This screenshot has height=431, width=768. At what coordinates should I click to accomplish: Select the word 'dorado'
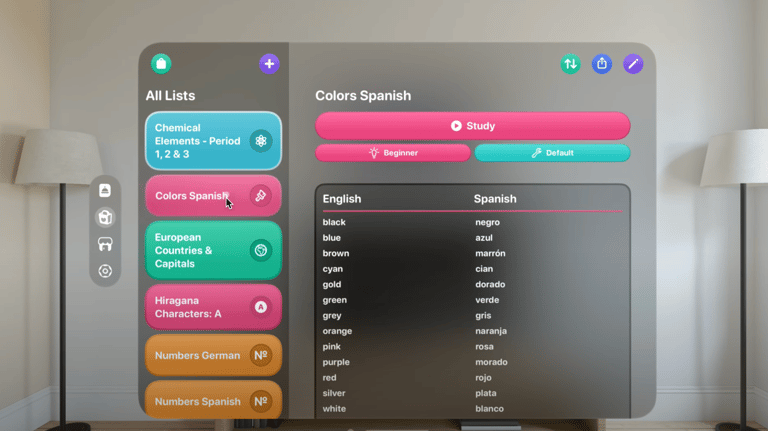(x=490, y=285)
